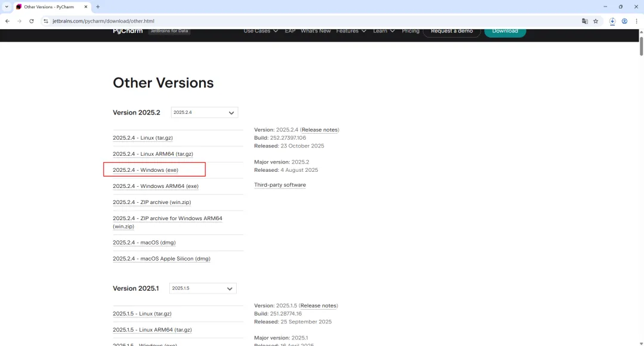644x346 pixels.
Task: Click the Other Versions heading
Action: point(163,82)
